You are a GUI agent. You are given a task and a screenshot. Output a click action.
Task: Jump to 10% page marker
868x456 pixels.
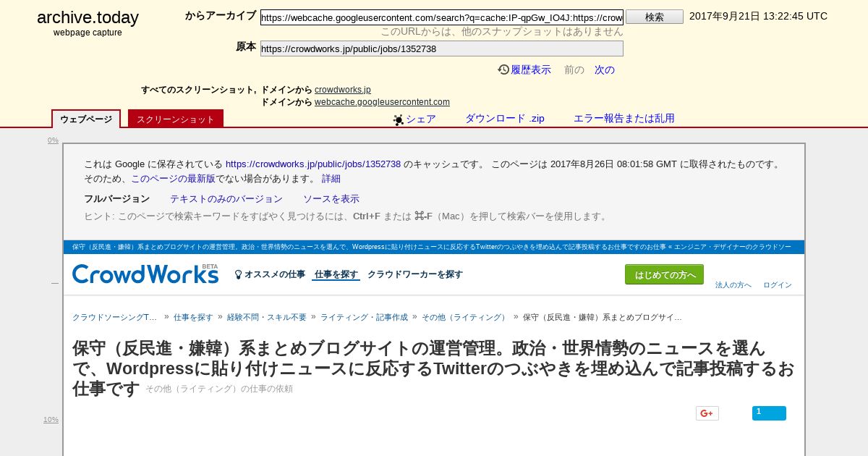click(51, 420)
